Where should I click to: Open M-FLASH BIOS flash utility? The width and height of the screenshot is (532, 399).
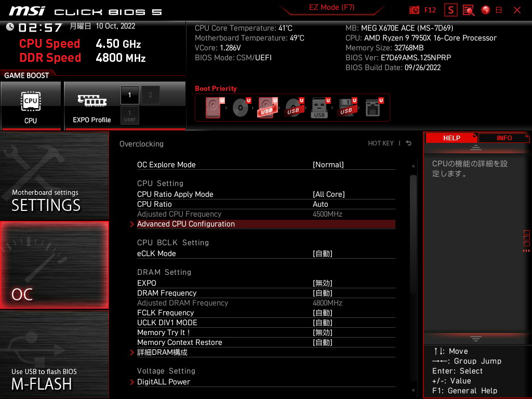54,354
